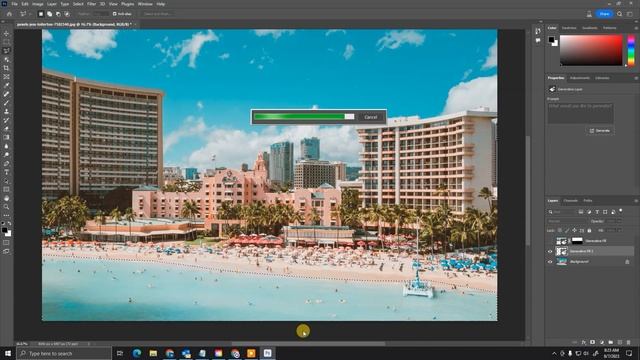640x360 pixels.
Task: Select the Crop tool
Action: [6, 68]
